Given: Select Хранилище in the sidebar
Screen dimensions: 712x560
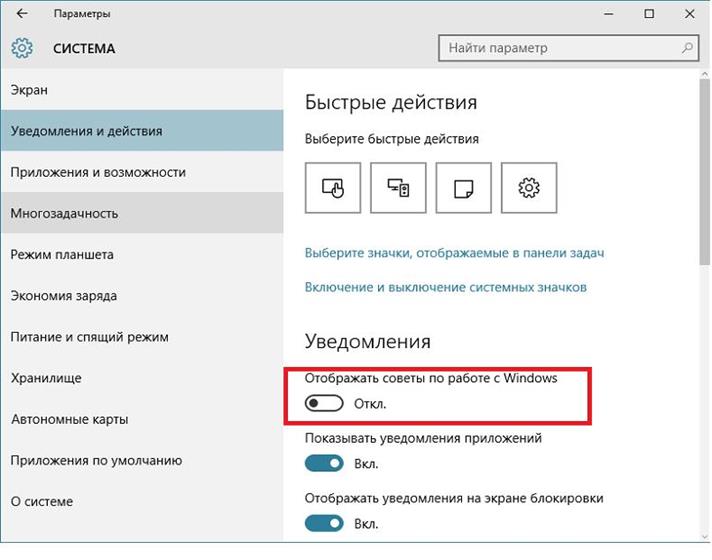Looking at the screenshot, I should 46,378.
